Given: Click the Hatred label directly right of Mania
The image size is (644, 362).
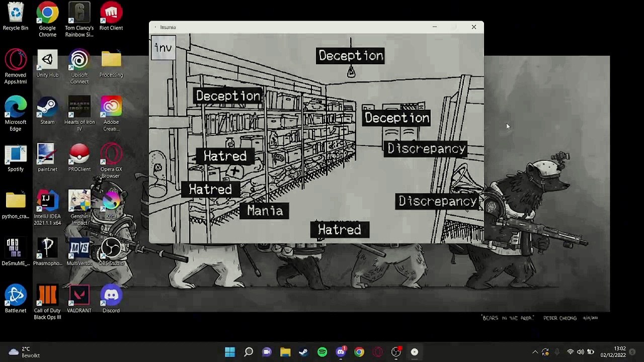Looking at the screenshot, I should (340, 230).
